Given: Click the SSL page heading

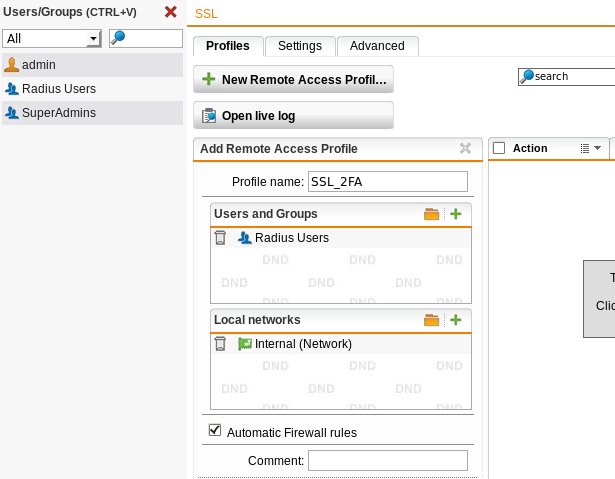Looking at the screenshot, I should [x=206, y=14].
